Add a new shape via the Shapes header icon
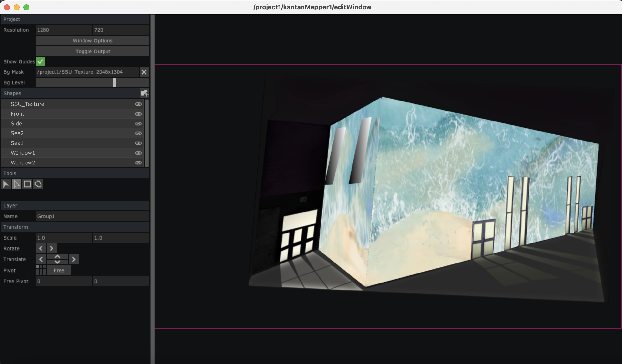622x364 pixels. click(145, 93)
